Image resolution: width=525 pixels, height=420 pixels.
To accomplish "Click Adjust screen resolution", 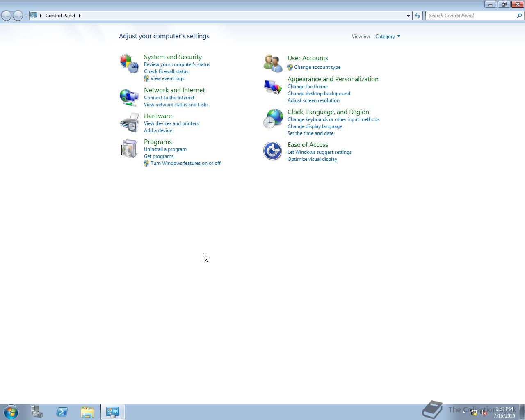I will pos(313,100).
